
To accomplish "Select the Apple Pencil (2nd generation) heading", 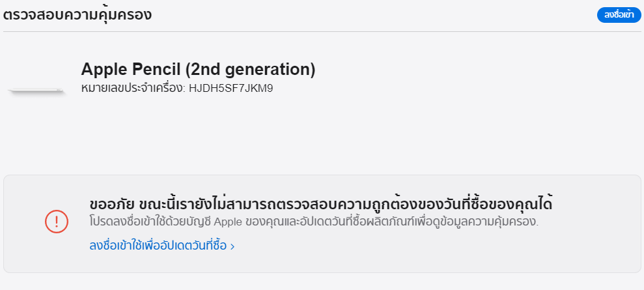I will coord(198,70).
